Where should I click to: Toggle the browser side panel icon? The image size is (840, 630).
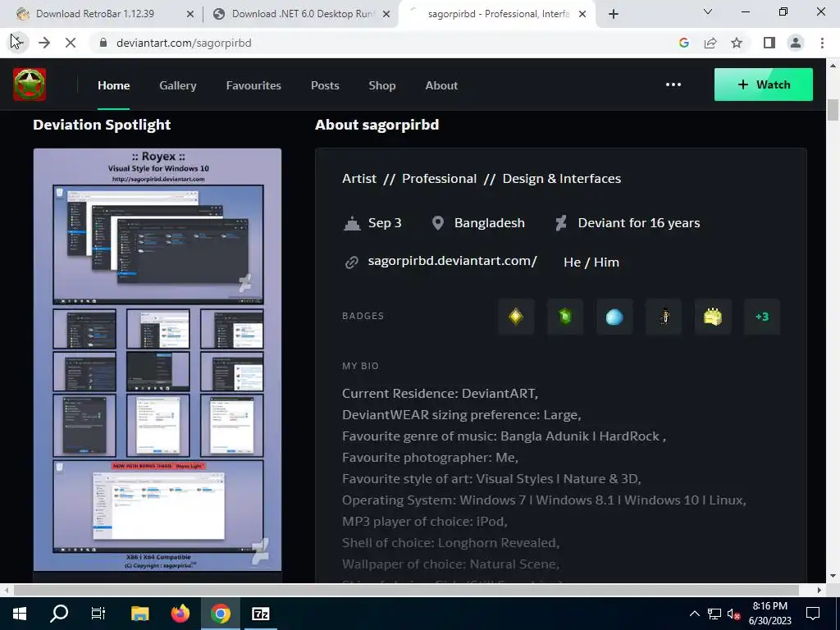(769, 43)
